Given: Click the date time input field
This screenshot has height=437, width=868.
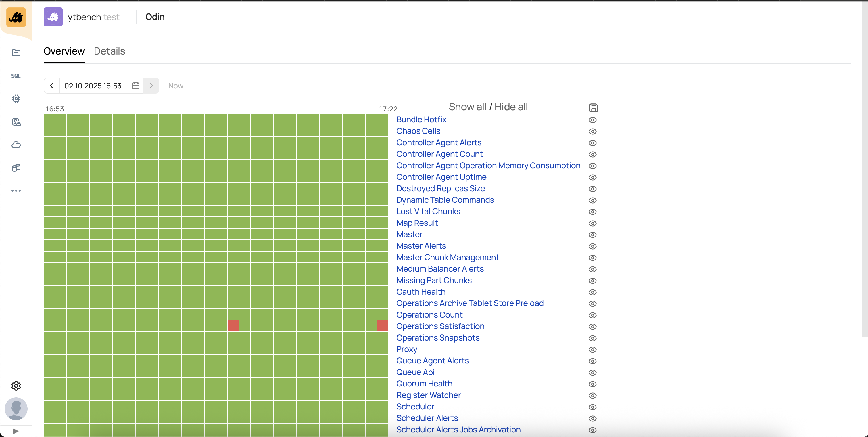Looking at the screenshot, I should coord(93,86).
